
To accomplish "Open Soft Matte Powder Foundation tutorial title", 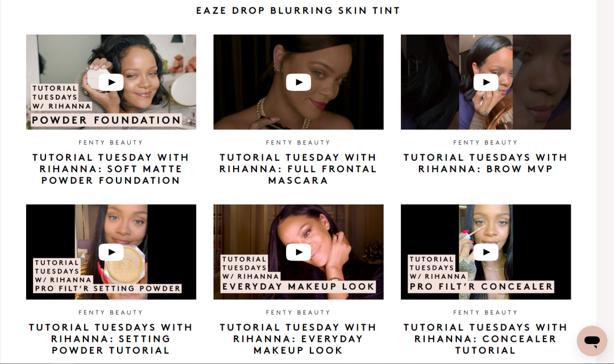I will tap(111, 169).
